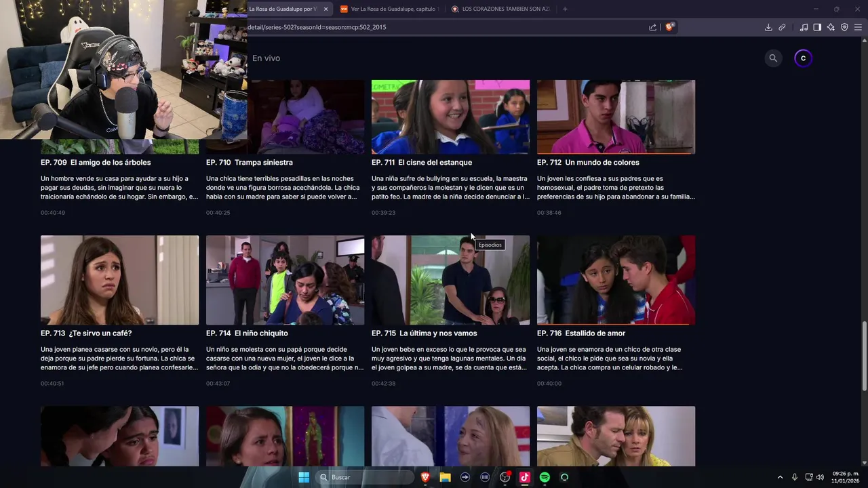Open EP. 713 ¿Te sirvo un café? thumbnail
Screen dimensions: 868x488
pyautogui.click(x=119, y=280)
